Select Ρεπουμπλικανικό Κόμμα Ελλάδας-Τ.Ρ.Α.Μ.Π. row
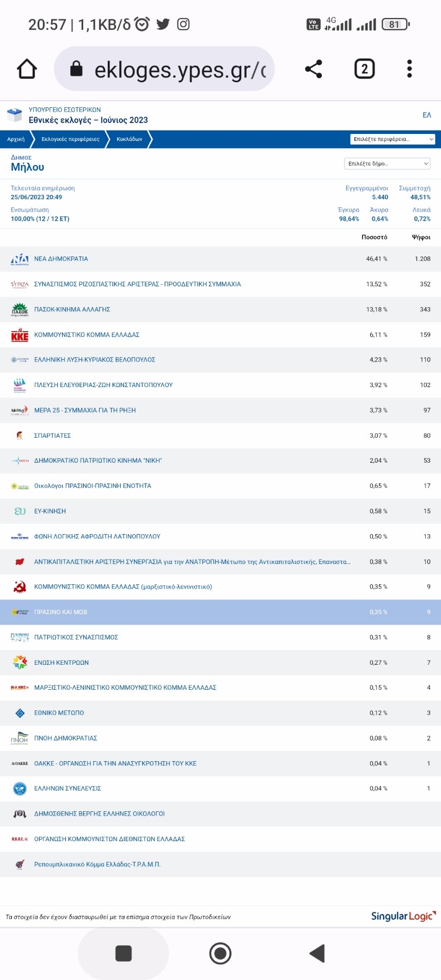The width and height of the screenshot is (441, 980). pos(220,865)
